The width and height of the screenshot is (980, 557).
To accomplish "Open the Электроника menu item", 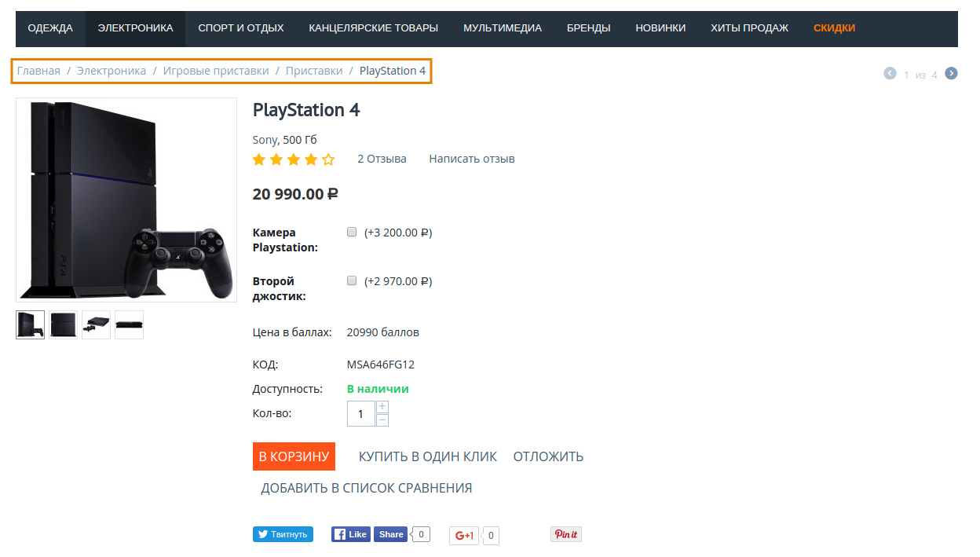I will 135,28.
